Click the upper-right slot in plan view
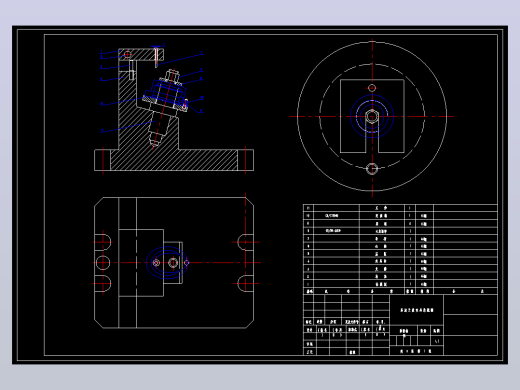This screenshot has width=520, height=390. click(246, 242)
